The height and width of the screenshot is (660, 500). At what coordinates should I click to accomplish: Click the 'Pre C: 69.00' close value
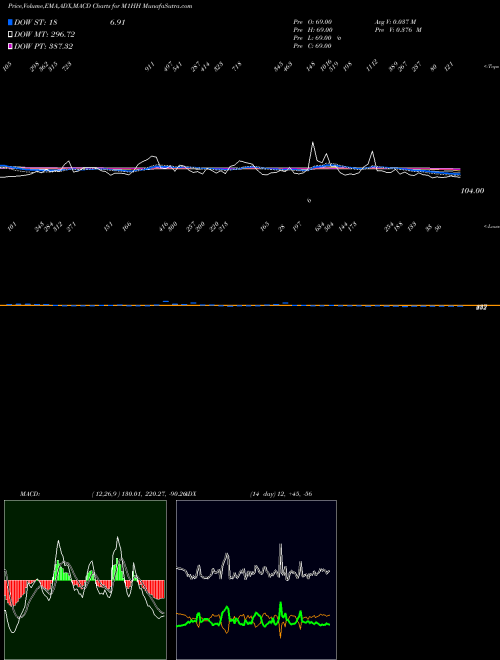pyautogui.click(x=312, y=46)
